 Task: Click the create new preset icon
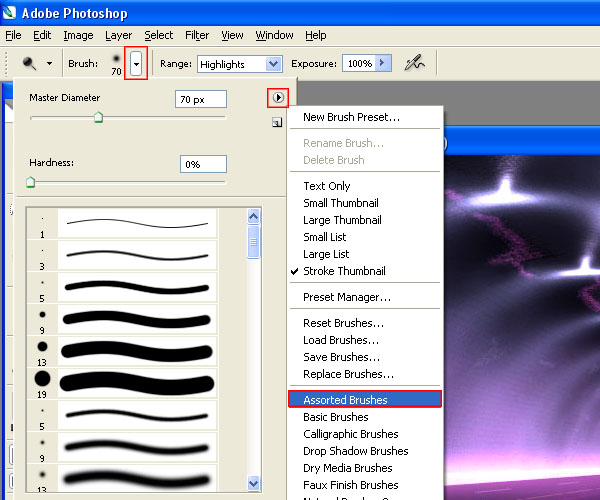pos(277,122)
